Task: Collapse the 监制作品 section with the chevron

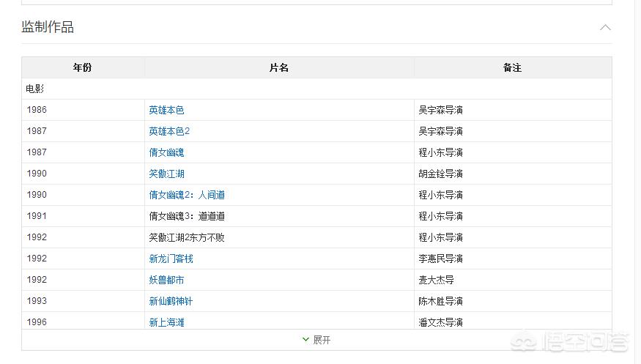Action: (x=605, y=27)
